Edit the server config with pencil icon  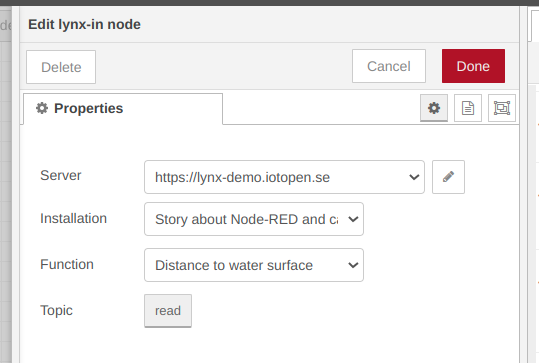tap(448, 177)
